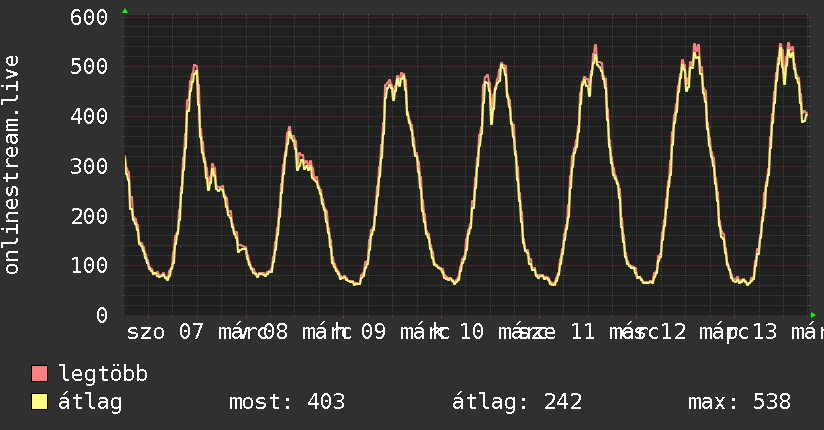This screenshot has height=430, width=824.
Task: Select the legtöbb legend label
Action: click(x=104, y=375)
